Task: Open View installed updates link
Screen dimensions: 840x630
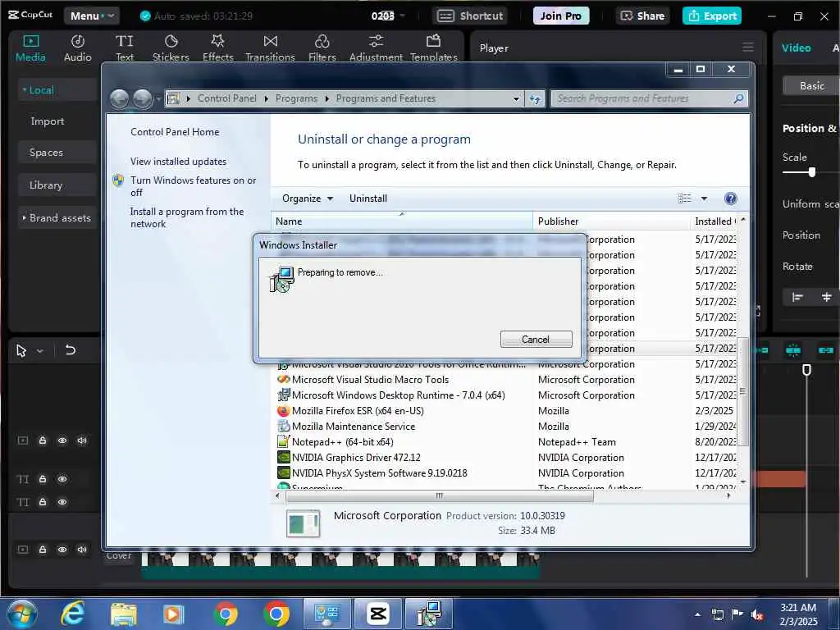Action: (x=178, y=162)
